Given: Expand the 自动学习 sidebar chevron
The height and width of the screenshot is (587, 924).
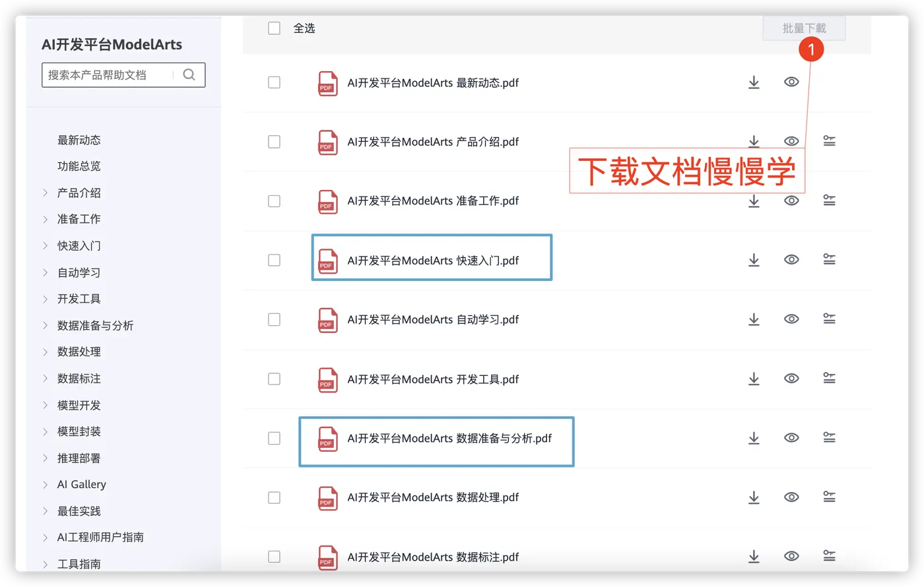Looking at the screenshot, I should pos(45,272).
